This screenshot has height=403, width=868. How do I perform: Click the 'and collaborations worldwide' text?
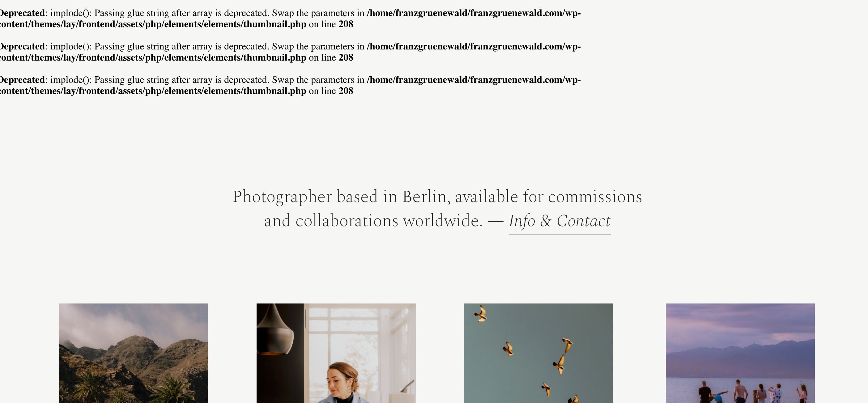click(373, 221)
